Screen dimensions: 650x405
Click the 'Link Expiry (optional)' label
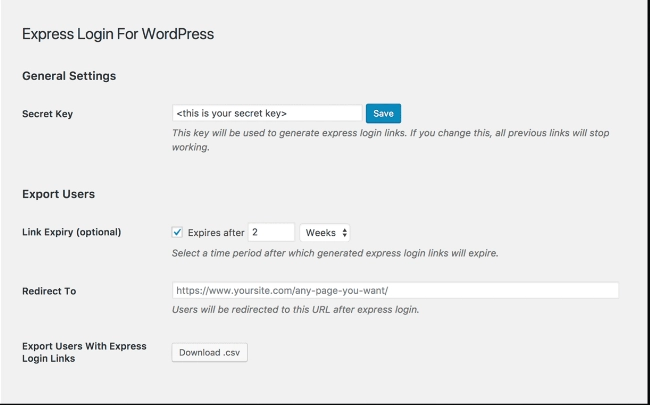pos(71,232)
